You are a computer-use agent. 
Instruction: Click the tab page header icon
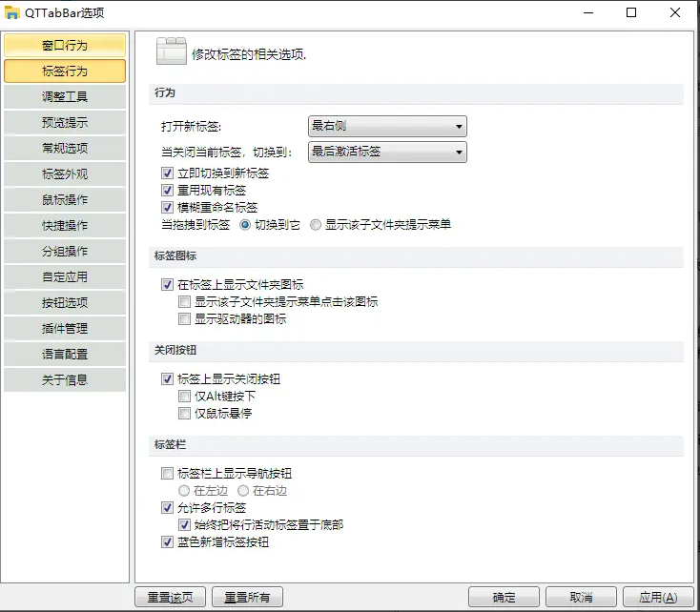click(x=171, y=51)
